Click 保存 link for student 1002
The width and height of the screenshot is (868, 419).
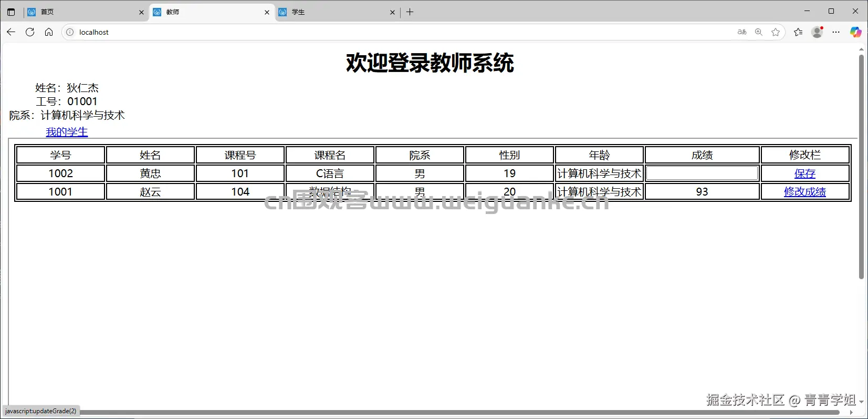tap(805, 173)
